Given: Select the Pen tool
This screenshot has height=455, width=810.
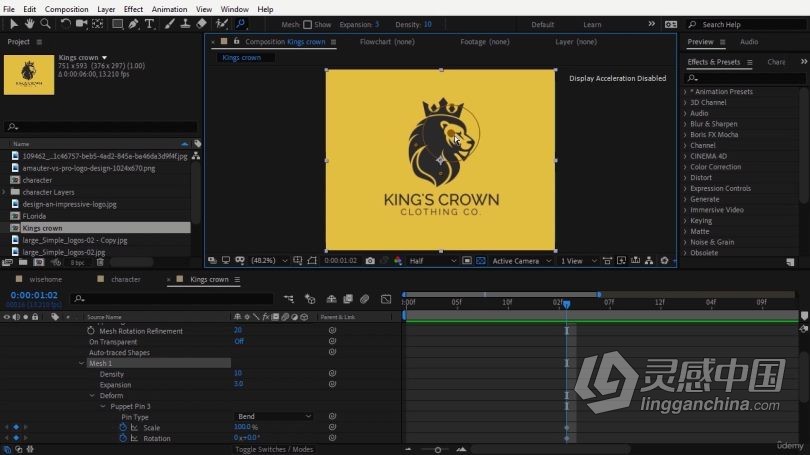Looking at the screenshot, I should (133, 24).
